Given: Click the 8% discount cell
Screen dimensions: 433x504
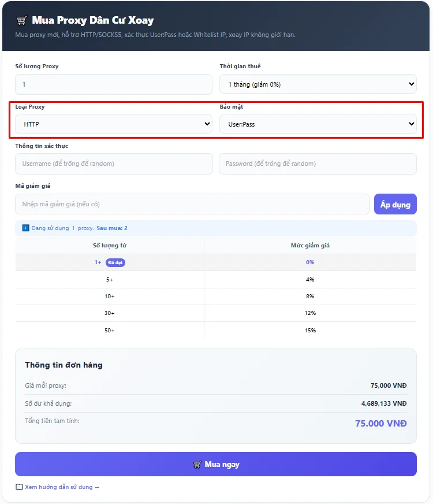Looking at the screenshot, I should coord(310,297).
